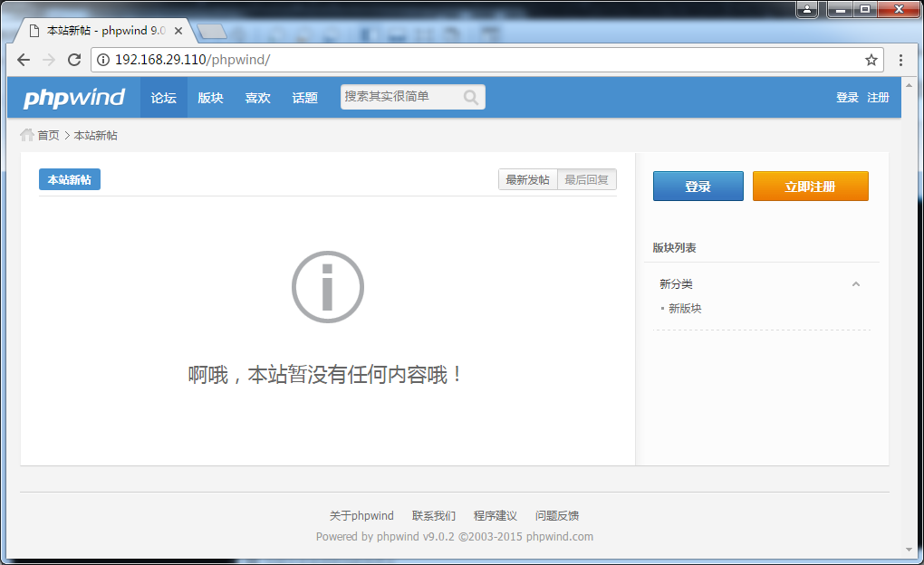Open the 版块 navigation item

pos(210,97)
